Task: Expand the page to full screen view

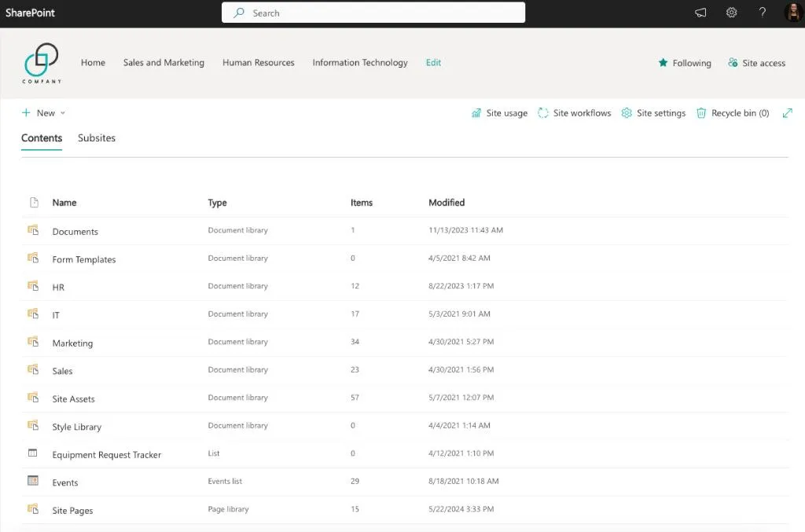Action: [788, 112]
